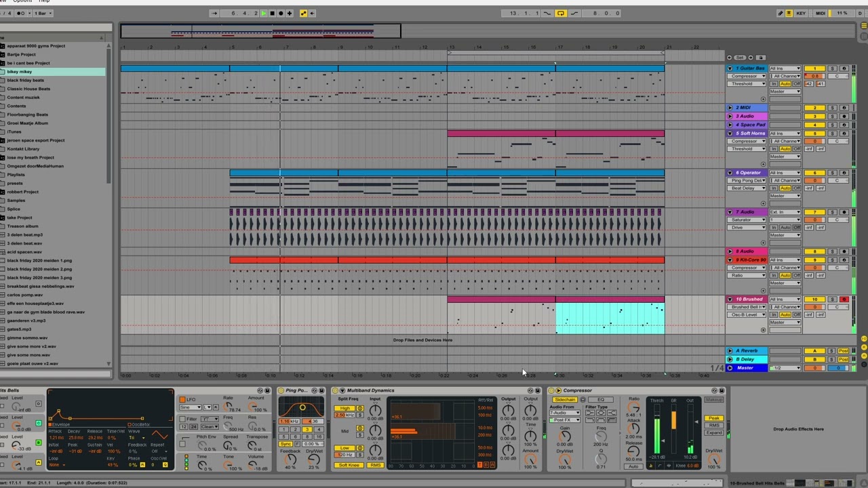Click the Ping Pong Delay Feedback knob

(x=291, y=461)
